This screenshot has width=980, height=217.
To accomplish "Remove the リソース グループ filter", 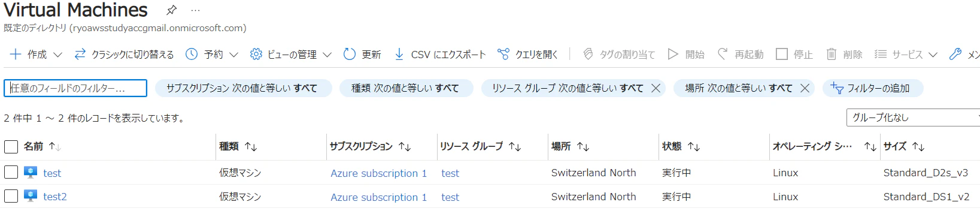I will tap(656, 88).
